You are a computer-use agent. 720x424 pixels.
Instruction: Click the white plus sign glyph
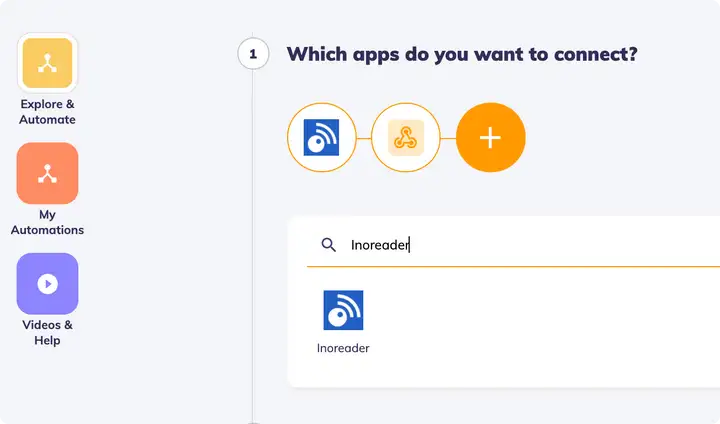(490, 137)
